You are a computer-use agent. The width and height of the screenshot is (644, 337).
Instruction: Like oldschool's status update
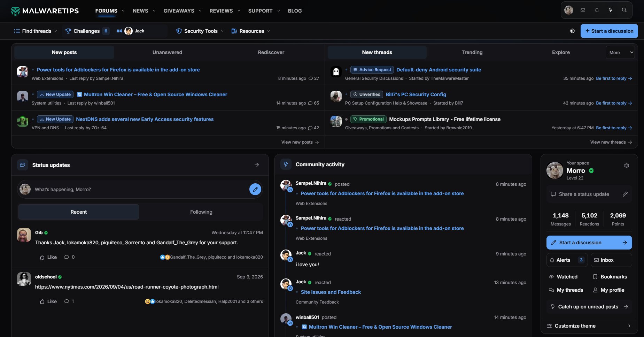48,301
